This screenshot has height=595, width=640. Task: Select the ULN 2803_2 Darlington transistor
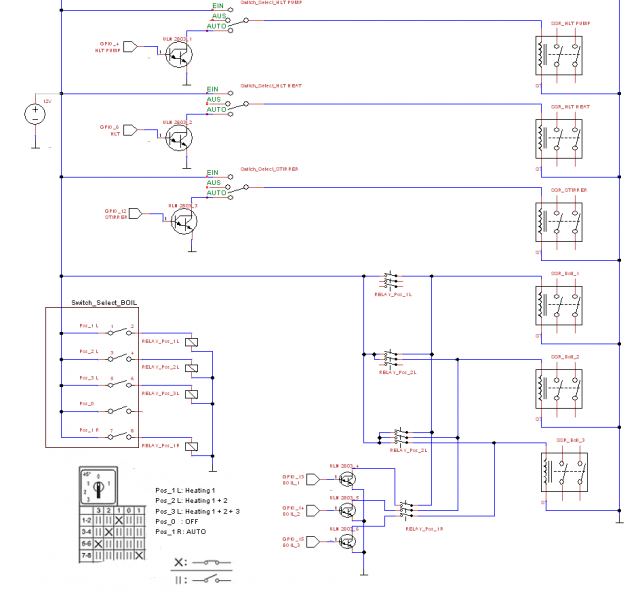(x=179, y=138)
